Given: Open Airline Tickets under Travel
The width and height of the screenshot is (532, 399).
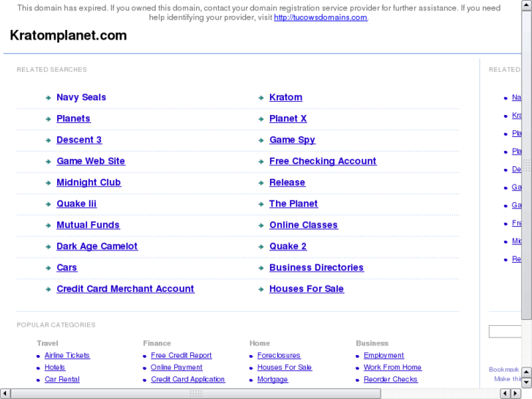Looking at the screenshot, I should point(67,356).
